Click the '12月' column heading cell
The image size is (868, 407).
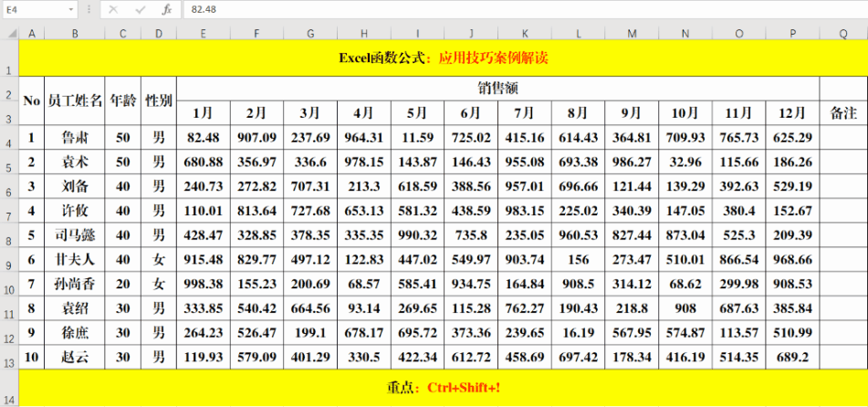click(x=793, y=113)
